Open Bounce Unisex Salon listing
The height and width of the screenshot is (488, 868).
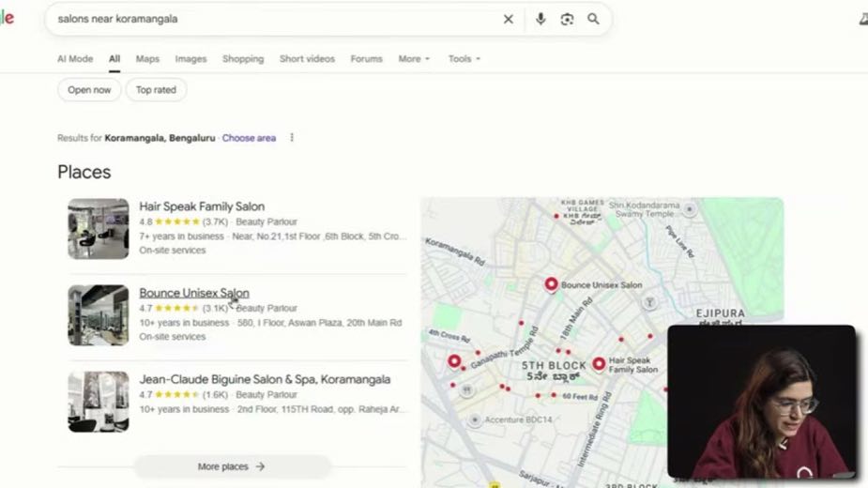[x=193, y=293]
